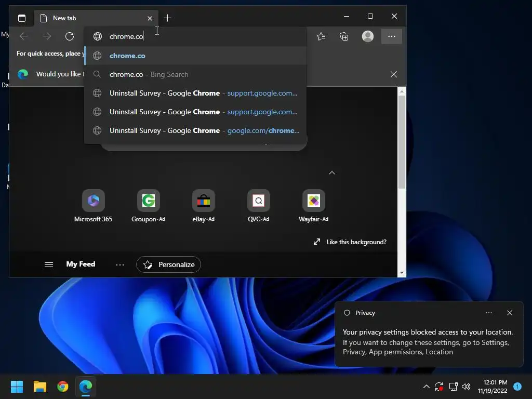532x399 pixels.
Task: Open Google Chrome from taskbar
Action: pyautogui.click(x=63, y=387)
